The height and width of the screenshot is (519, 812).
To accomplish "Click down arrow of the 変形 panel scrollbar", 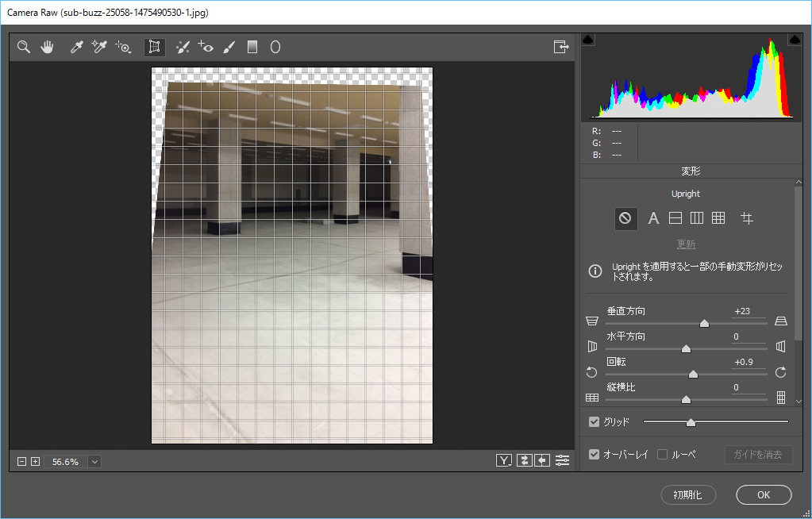I will 799,402.
